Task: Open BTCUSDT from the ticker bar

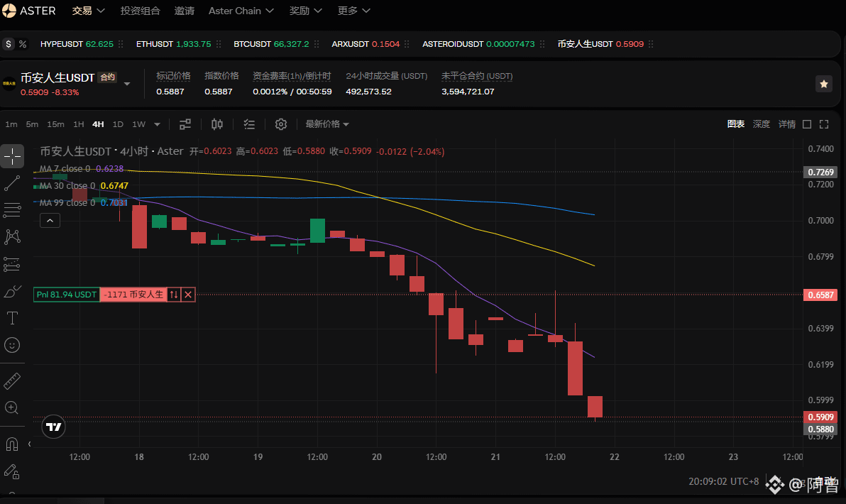Action: 271,44
